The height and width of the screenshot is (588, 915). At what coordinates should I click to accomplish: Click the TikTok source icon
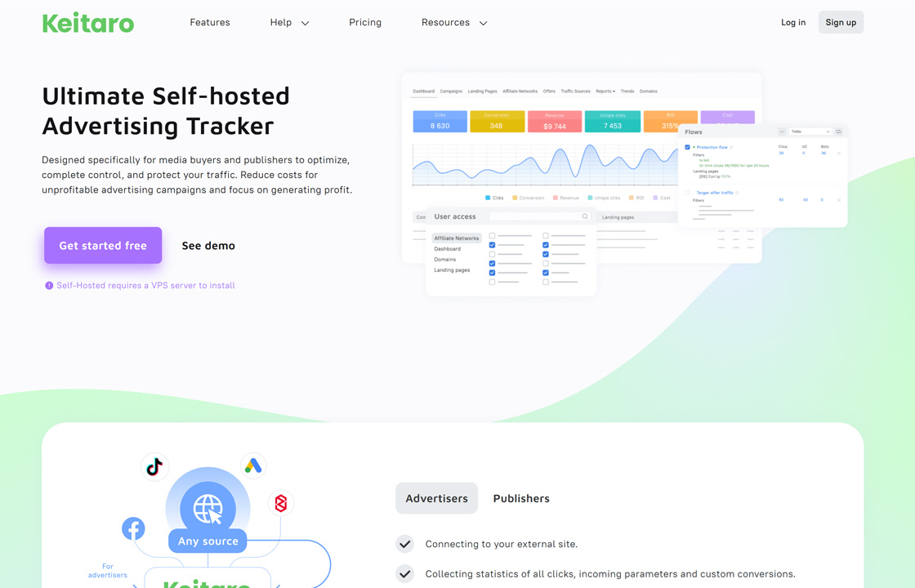pyautogui.click(x=154, y=466)
